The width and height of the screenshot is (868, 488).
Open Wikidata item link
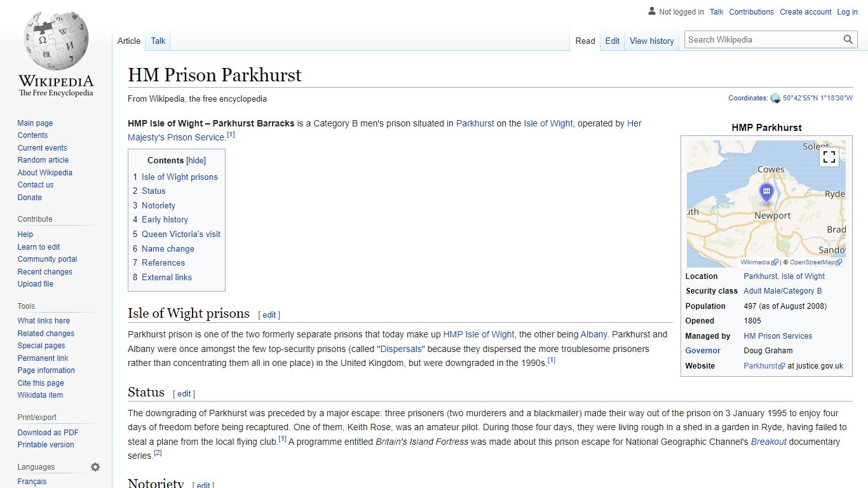click(40, 395)
